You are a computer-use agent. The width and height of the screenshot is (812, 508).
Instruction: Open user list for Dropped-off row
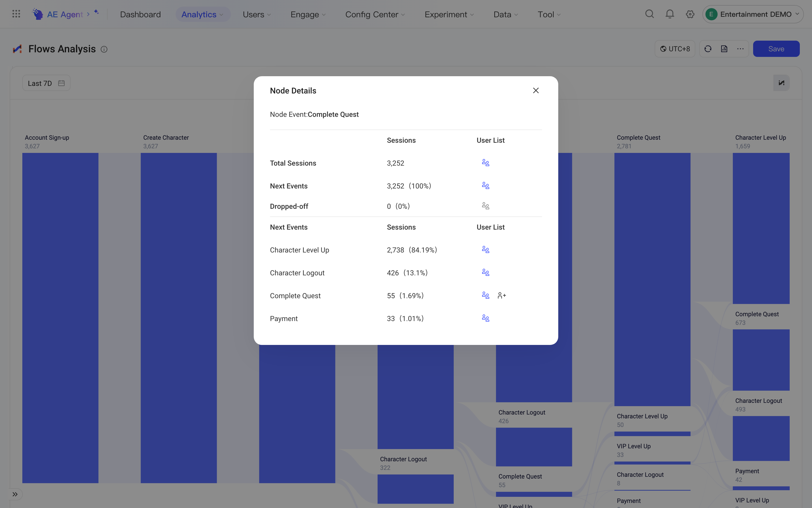coord(485,206)
